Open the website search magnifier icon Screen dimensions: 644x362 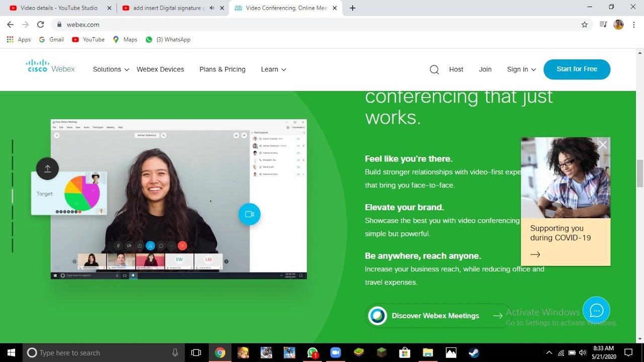[x=434, y=69]
